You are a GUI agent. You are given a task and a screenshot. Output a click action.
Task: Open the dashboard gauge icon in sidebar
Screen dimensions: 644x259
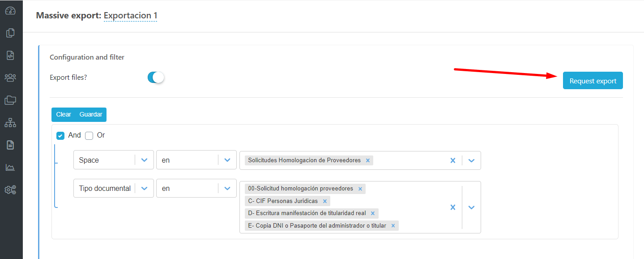point(10,11)
